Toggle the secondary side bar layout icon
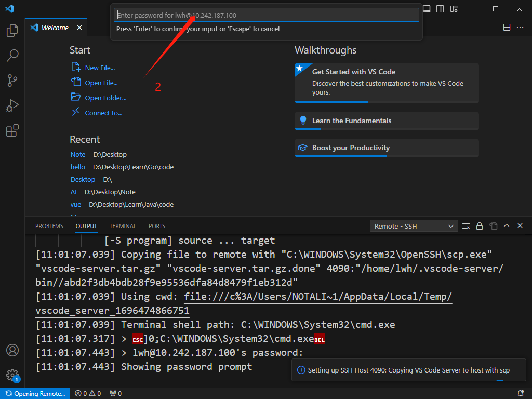 pyautogui.click(x=440, y=9)
